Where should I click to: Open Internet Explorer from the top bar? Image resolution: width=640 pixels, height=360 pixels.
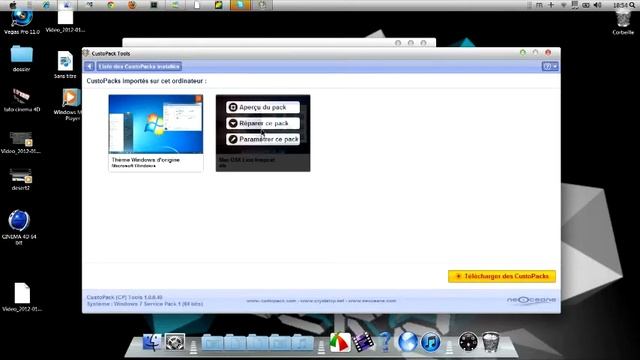(46, 5)
